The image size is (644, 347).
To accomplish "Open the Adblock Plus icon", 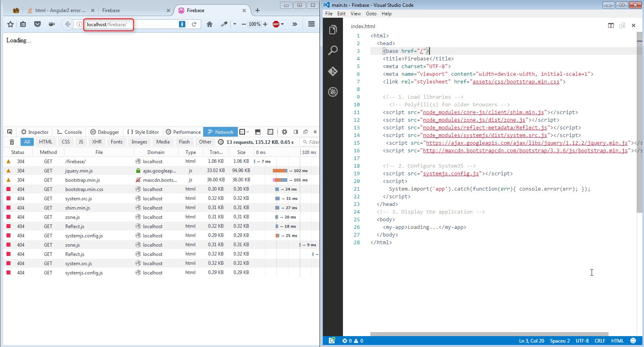I will point(276,24).
